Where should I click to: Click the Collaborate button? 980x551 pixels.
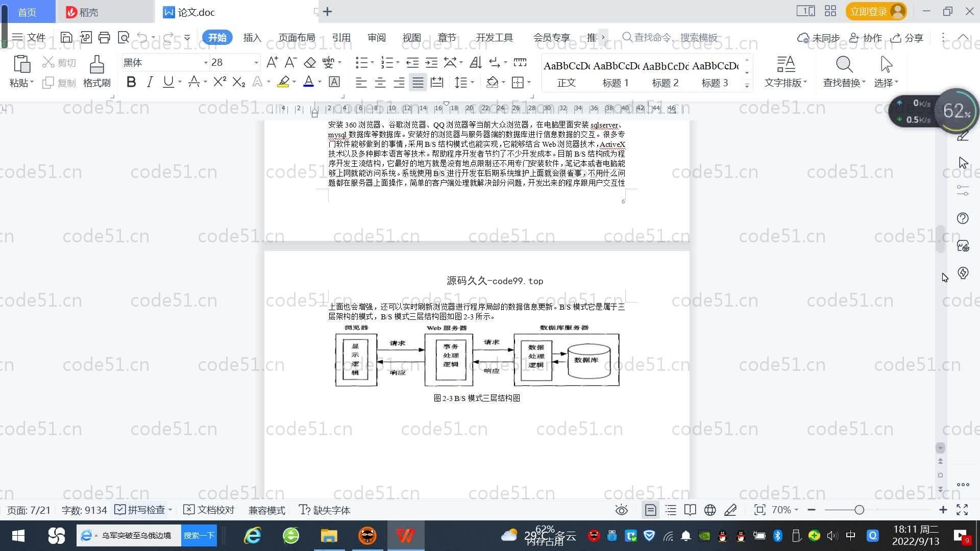[x=866, y=38]
